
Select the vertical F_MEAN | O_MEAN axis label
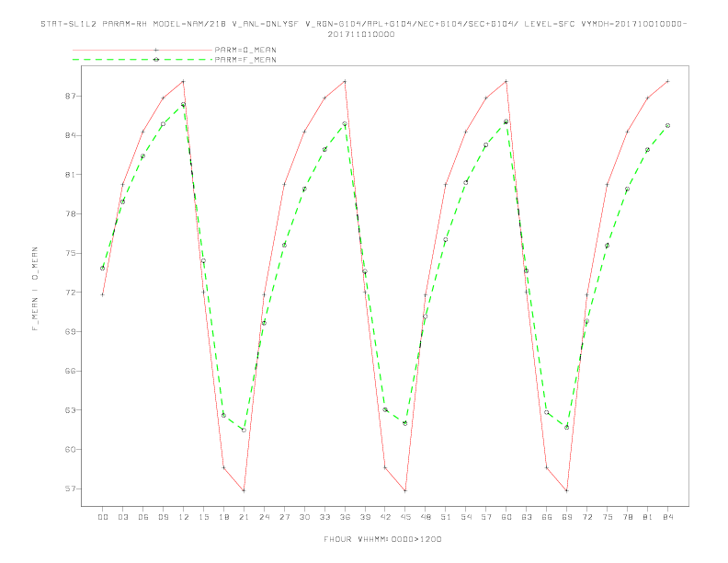tap(35, 289)
